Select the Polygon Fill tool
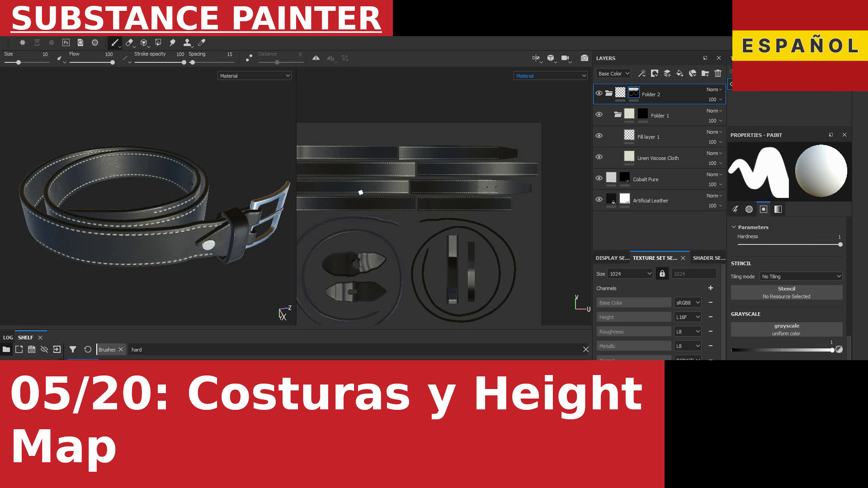 click(x=158, y=42)
